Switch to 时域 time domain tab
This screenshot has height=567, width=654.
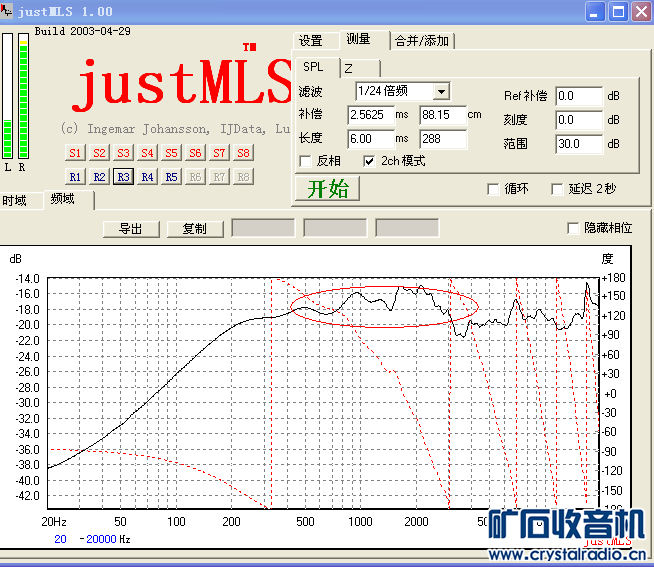(x=20, y=201)
